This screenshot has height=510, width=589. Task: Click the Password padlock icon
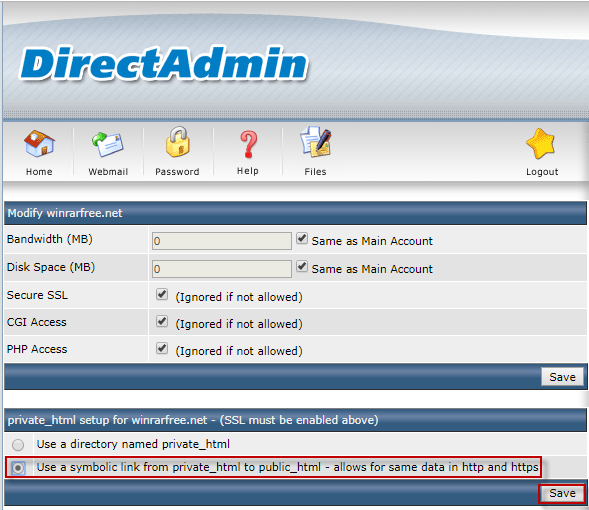click(x=178, y=142)
